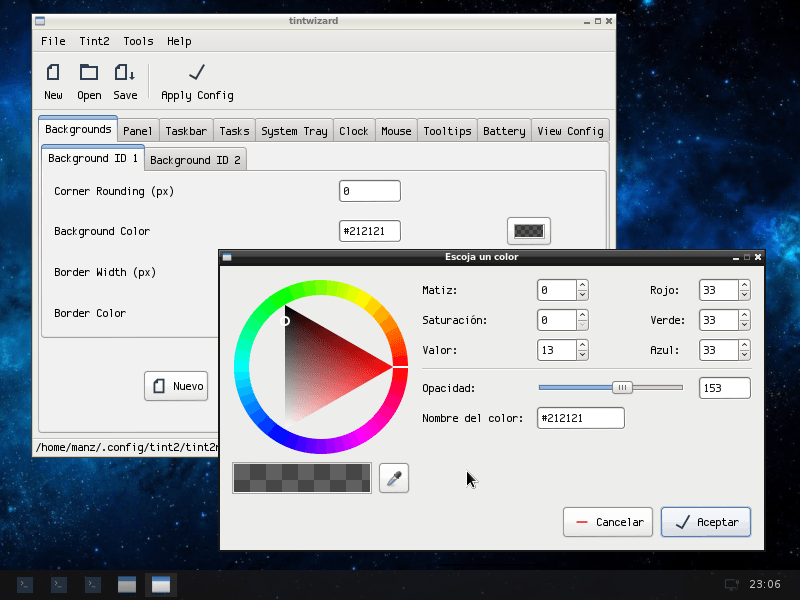Click the config path in the status bar
The image size is (800, 600).
(127, 447)
